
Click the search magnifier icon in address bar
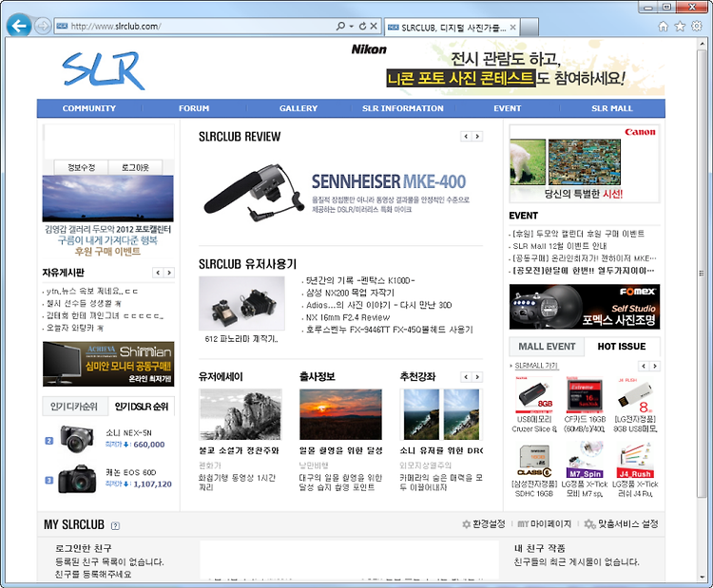click(x=340, y=26)
